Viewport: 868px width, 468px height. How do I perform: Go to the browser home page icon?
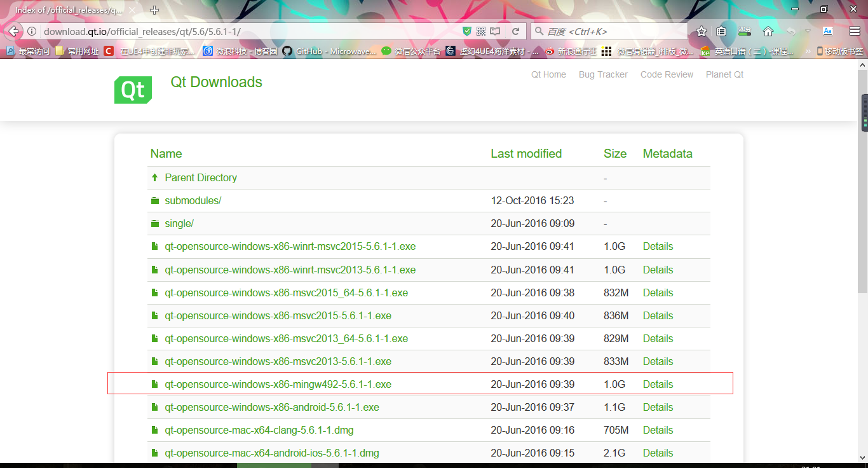[768, 31]
